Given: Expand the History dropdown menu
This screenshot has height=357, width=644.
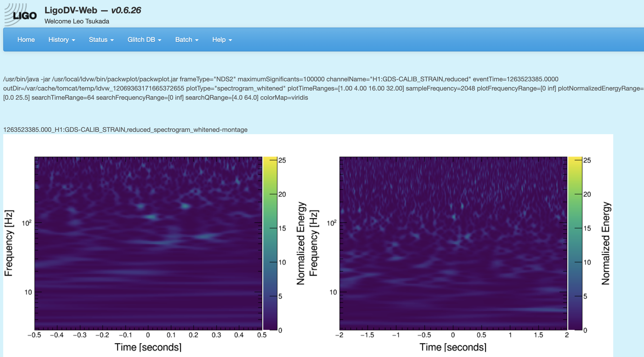Looking at the screenshot, I should (x=62, y=40).
